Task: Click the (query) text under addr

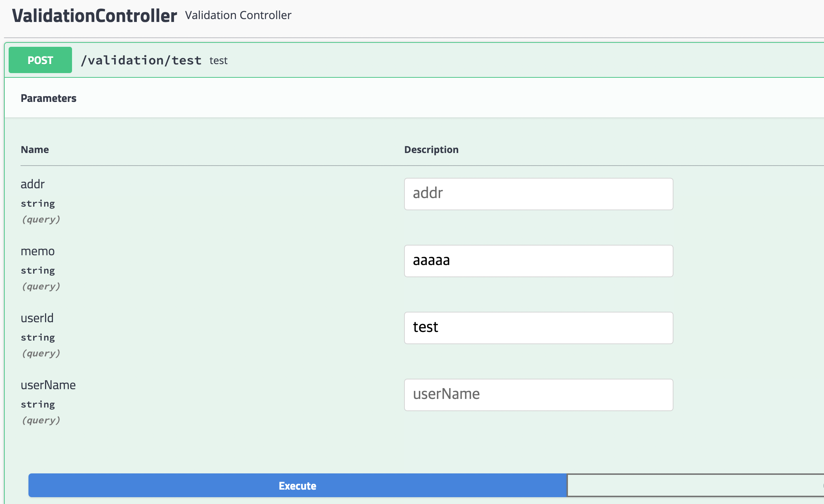Action: click(x=41, y=219)
